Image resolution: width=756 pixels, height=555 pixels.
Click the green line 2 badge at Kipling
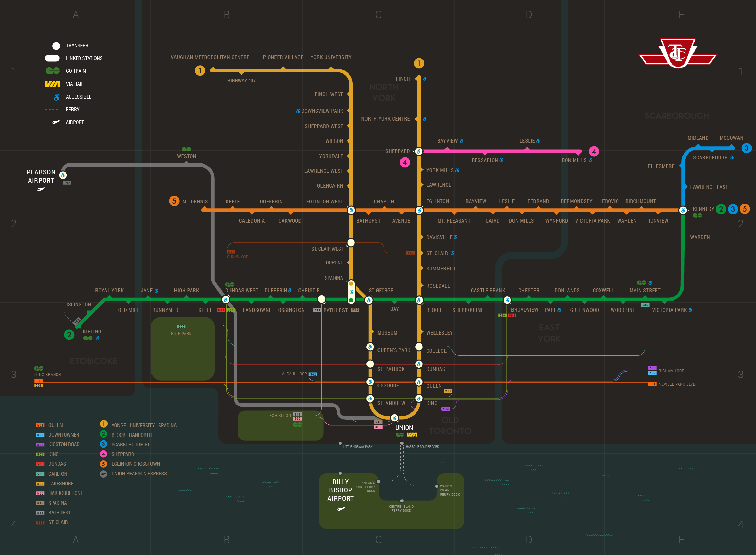(69, 335)
